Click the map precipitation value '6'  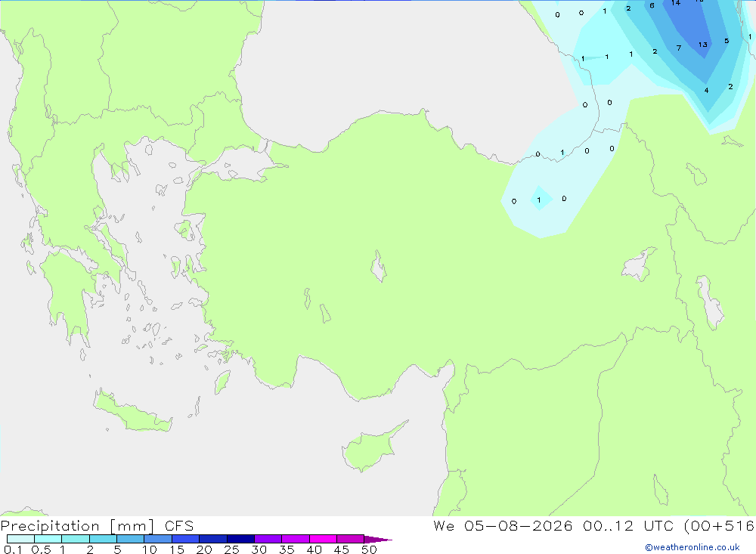652,6
